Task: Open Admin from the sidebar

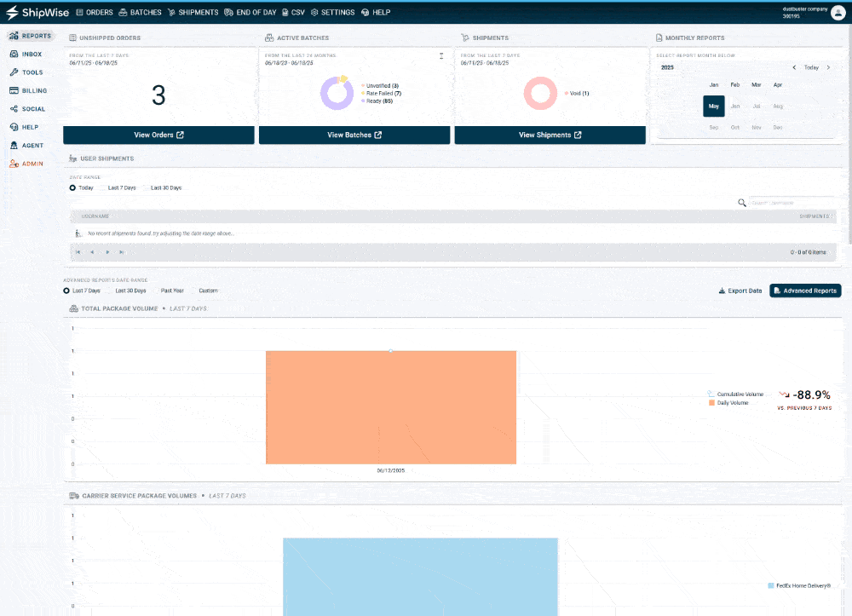Action: [x=26, y=164]
